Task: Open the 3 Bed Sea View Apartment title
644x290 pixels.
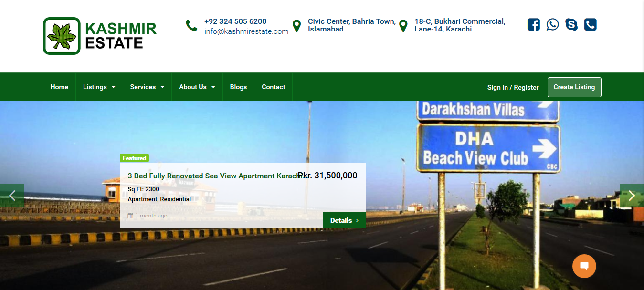Action: (x=215, y=176)
